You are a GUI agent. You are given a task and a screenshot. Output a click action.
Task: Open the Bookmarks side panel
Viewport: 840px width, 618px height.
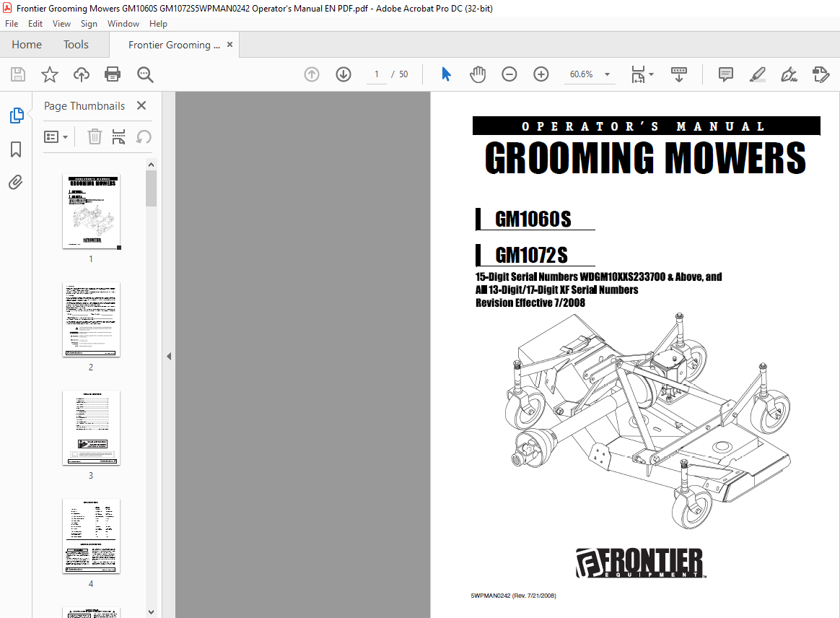coord(16,149)
